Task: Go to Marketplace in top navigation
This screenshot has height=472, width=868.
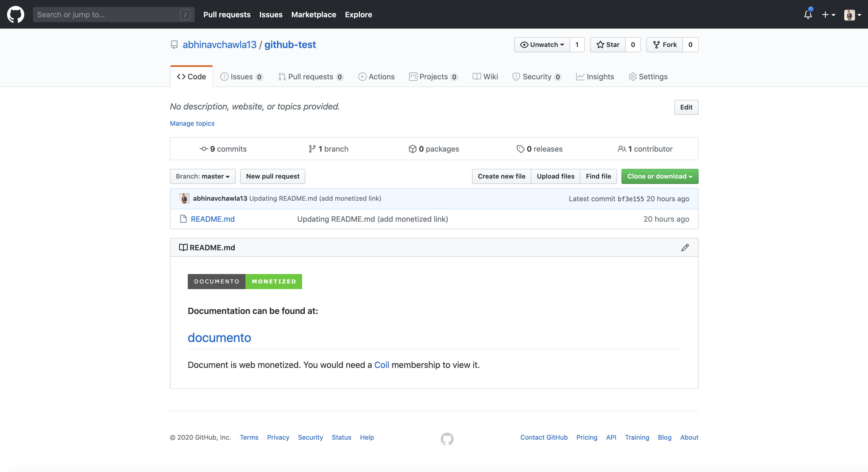Action: coord(313,15)
